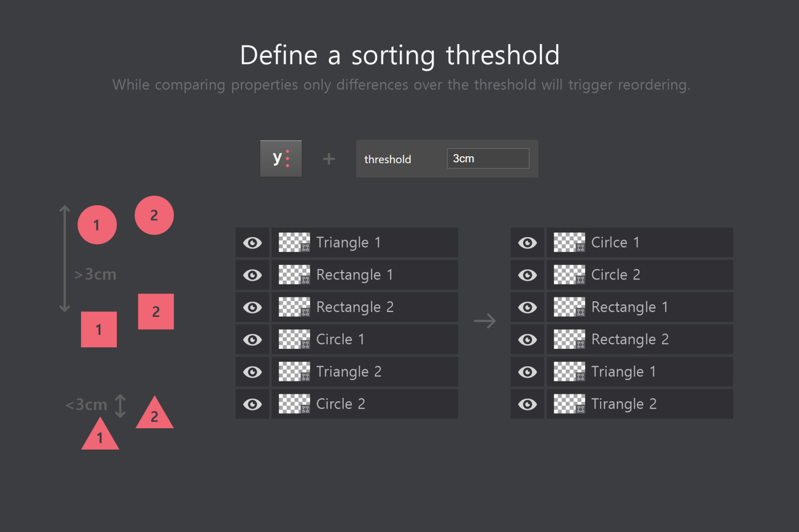Click the threshold input field showing 3cm
This screenshot has height=532, width=799.
click(x=488, y=159)
